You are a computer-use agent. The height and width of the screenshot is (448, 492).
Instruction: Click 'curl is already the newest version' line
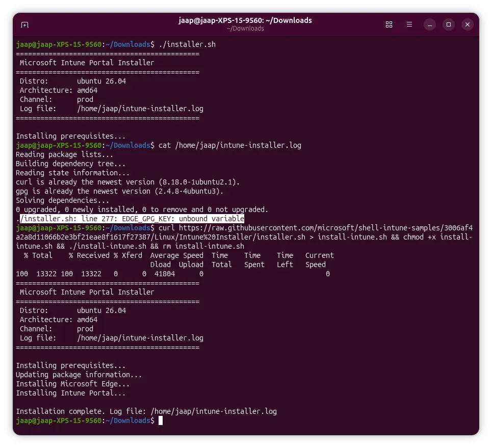(x=127, y=182)
